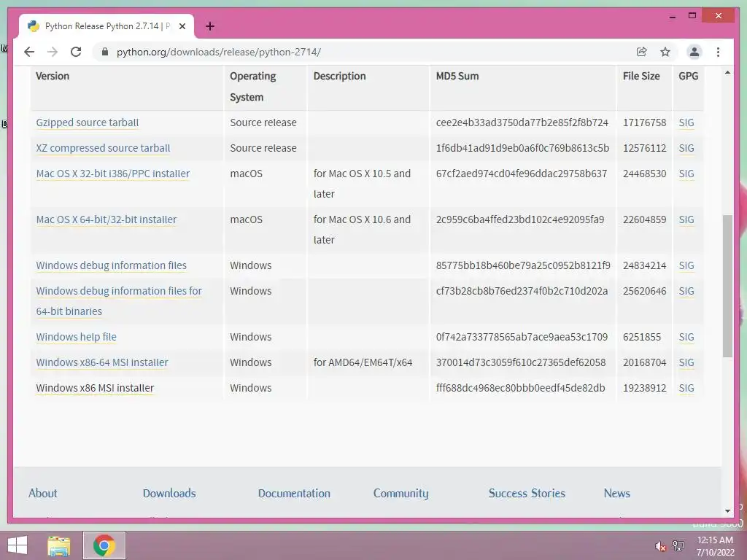Viewport: 747px width, 560px height.
Task: Select file size 17176758
Action: tap(644, 122)
